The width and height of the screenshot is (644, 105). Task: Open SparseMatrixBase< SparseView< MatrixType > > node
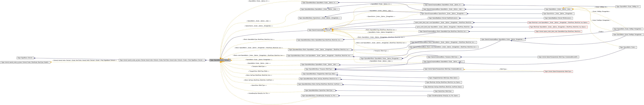coord(320,90)
